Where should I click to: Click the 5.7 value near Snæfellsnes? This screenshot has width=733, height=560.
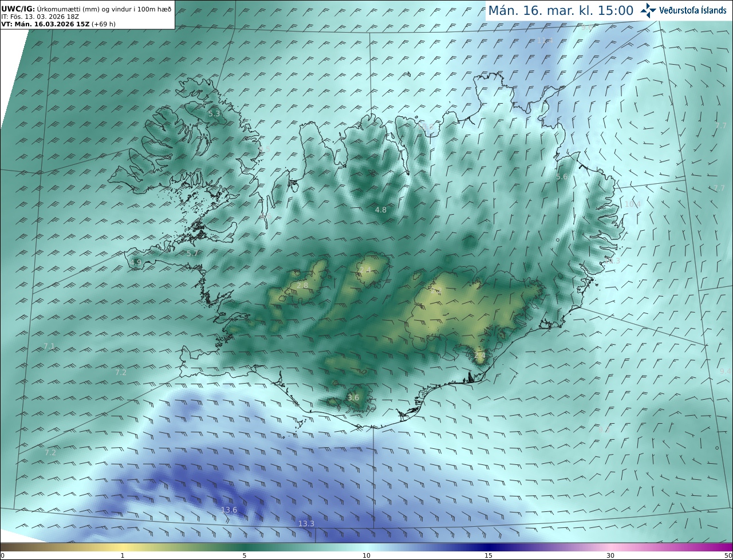[192, 253]
